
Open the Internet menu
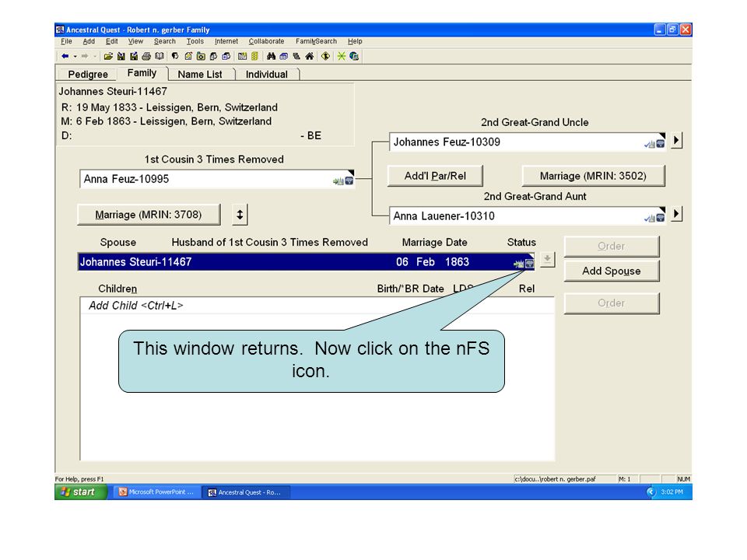[226, 41]
